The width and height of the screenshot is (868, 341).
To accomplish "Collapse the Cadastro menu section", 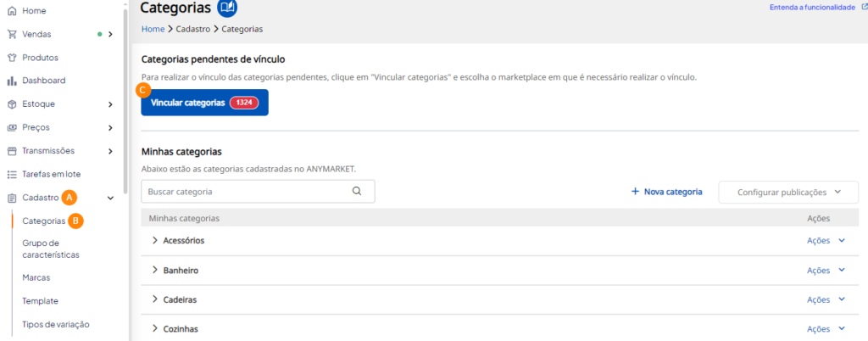I will pyautogui.click(x=111, y=198).
